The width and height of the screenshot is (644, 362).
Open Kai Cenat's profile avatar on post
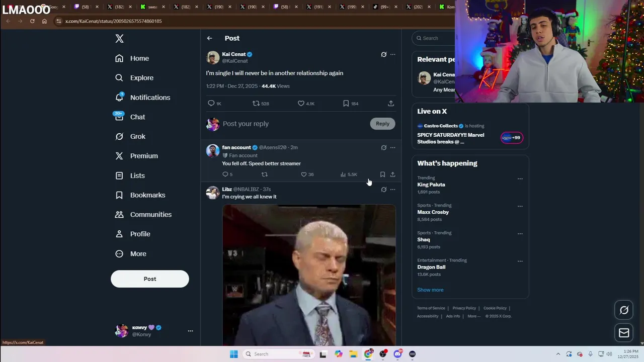pos(213,57)
